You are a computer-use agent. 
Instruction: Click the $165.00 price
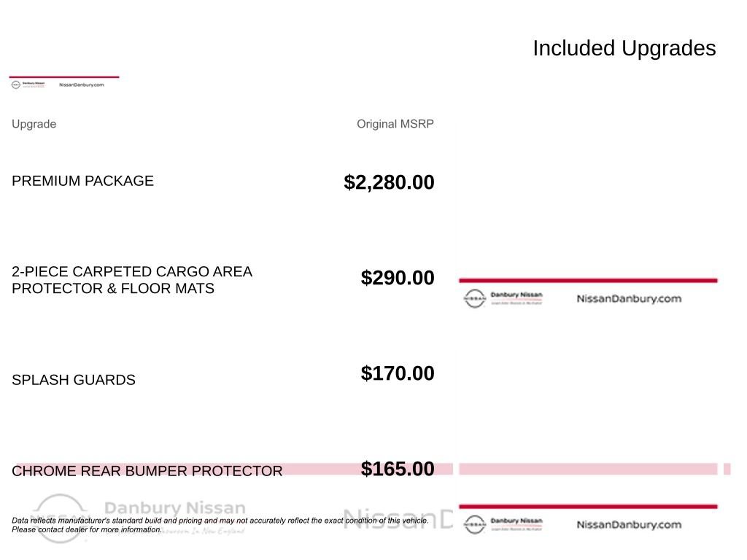point(398,469)
